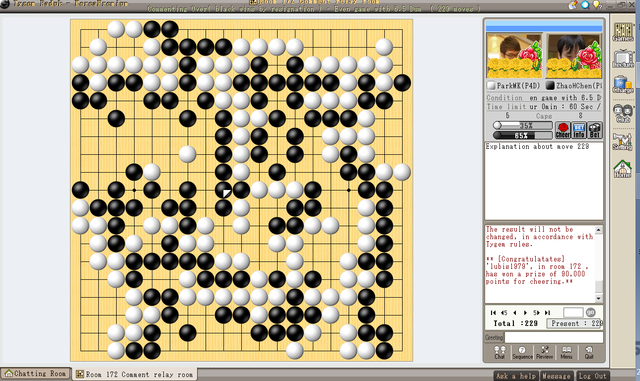Go back one move
This screenshot has height=381, width=640.
tap(515, 312)
